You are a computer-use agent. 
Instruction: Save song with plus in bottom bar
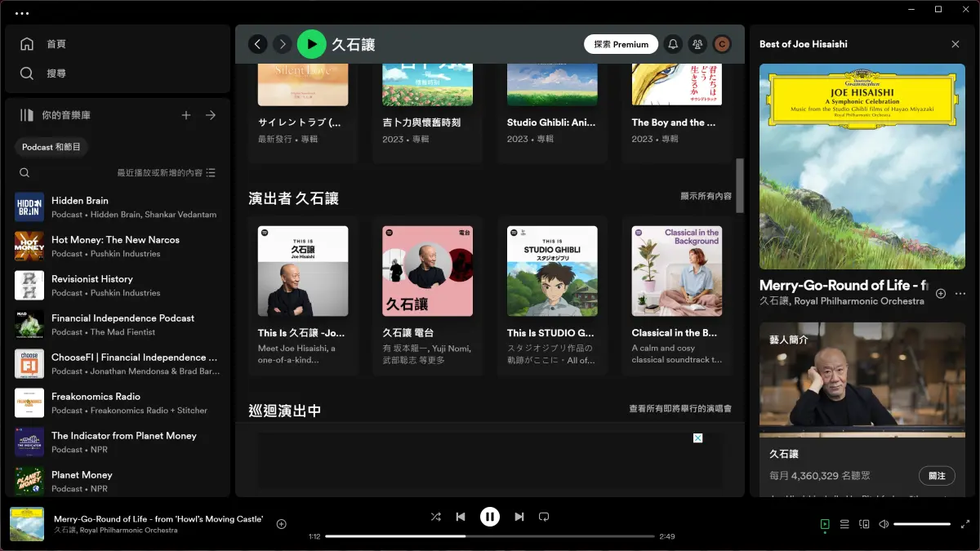click(x=282, y=524)
